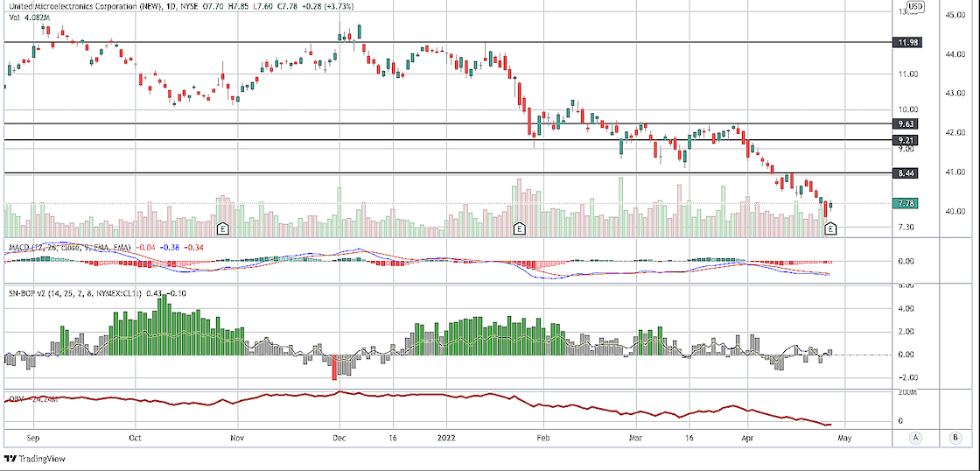The width and height of the screenshot is (980, 471).
Task: Click earnings marker E near late April
Action: coord(830,229)
